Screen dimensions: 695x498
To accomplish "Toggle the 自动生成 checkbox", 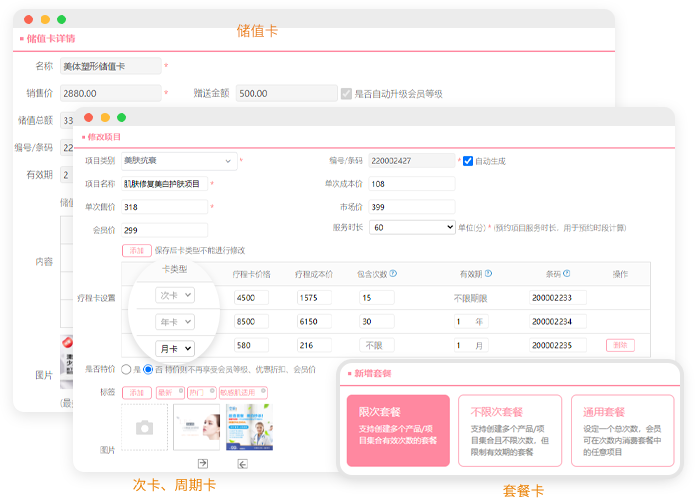I will pos(467,160).
